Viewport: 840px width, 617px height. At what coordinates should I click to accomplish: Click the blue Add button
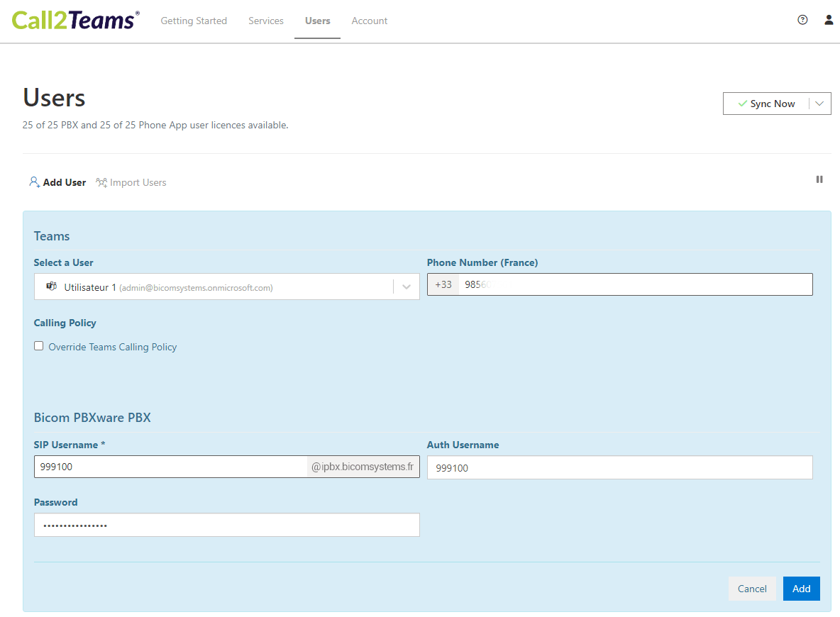[801, 589]
